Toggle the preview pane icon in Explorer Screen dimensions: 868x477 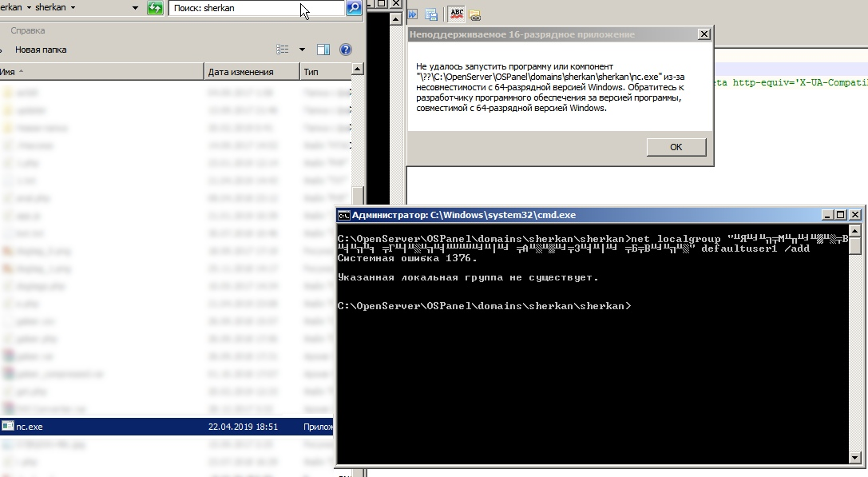[323, 50]
